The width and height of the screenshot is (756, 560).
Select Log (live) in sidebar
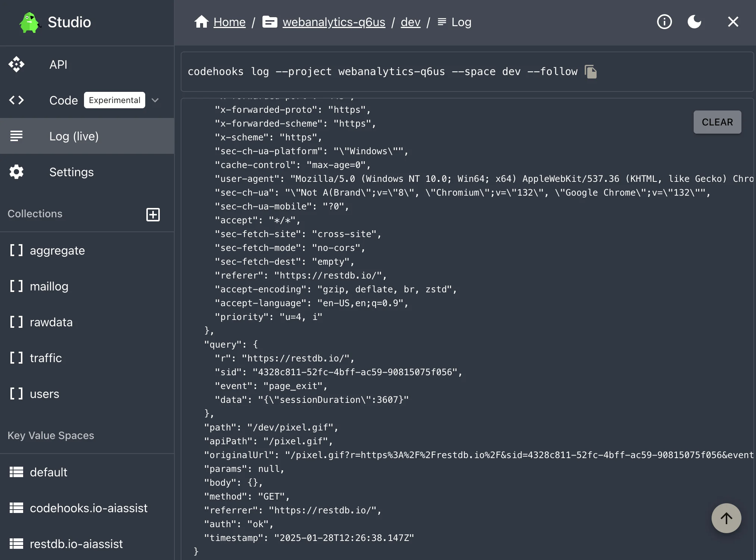click(x=87, y=136)
